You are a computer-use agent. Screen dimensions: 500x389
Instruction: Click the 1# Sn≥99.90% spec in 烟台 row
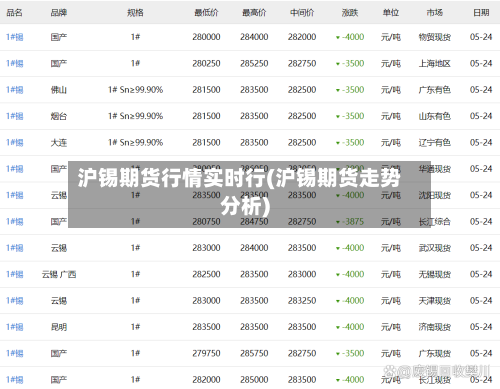[x=135, y=116]
